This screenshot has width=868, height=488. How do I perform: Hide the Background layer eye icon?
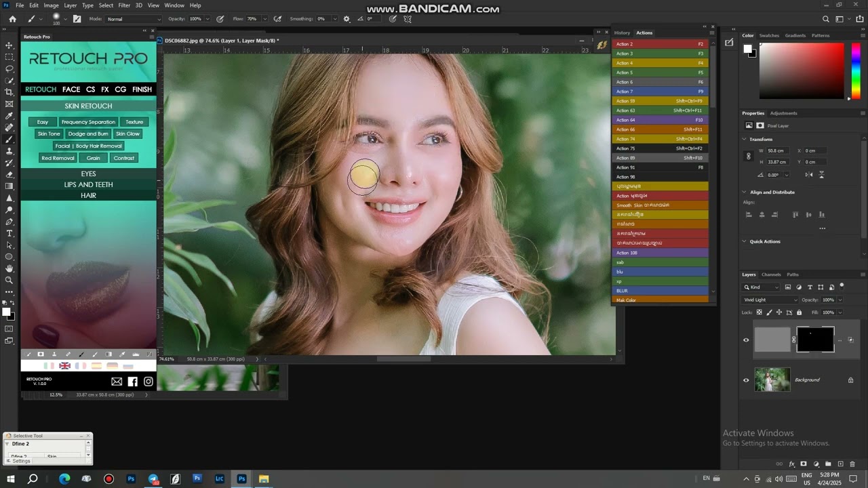[746, 380]
